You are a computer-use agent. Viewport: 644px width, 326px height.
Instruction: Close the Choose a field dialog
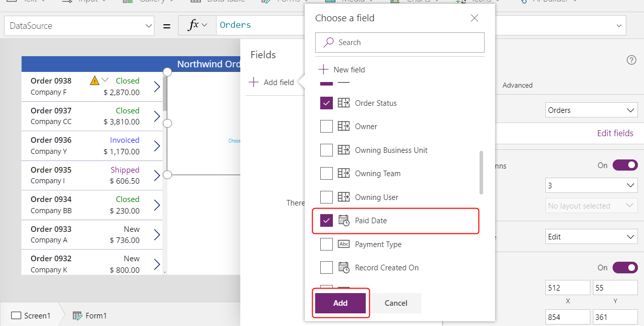click(x=474, y=18)
